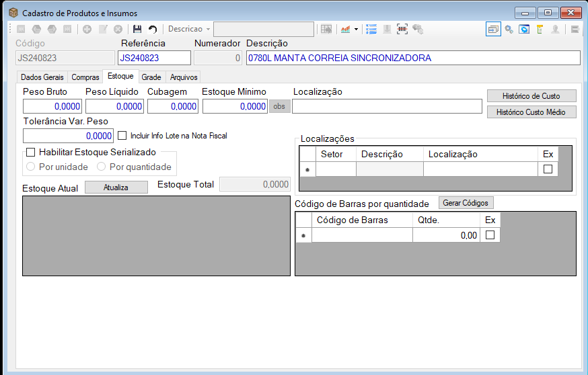
Task: Click the Gerar Códigos button
Action: [466, 203]
